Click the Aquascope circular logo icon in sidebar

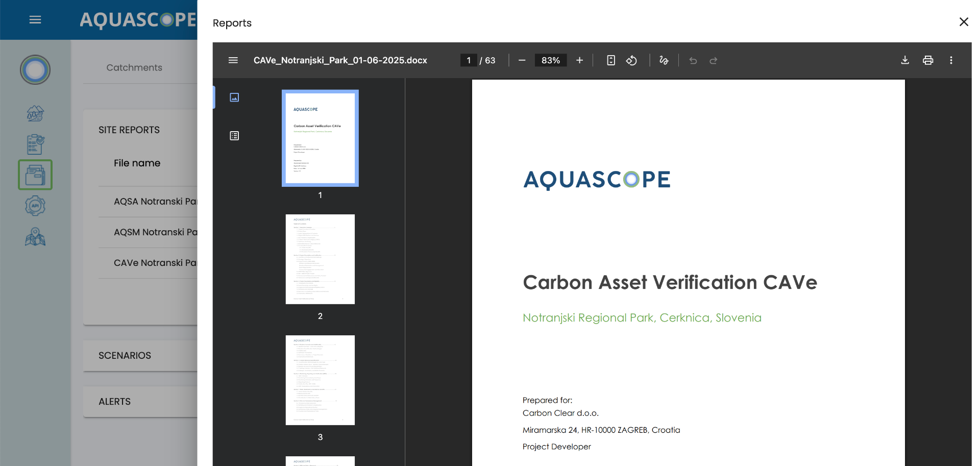pos(35,70)
